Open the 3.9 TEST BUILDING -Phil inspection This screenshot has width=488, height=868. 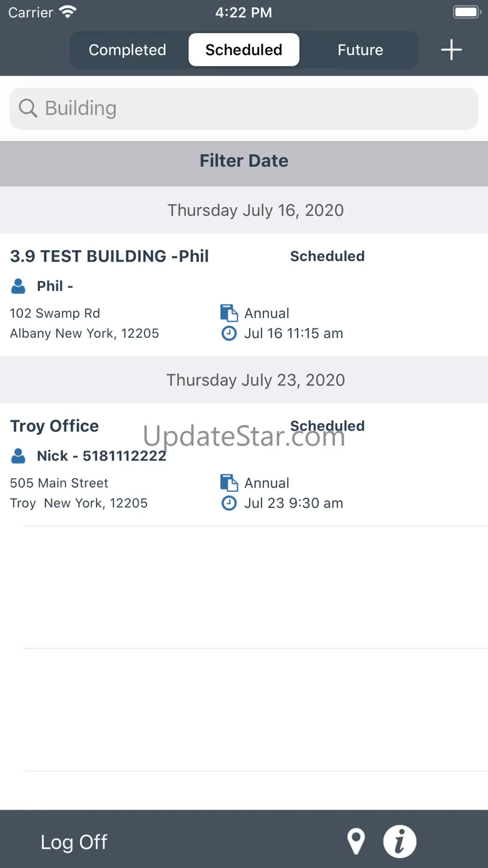point(109,256)
